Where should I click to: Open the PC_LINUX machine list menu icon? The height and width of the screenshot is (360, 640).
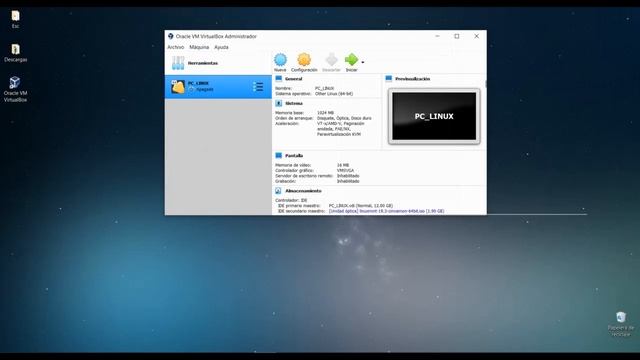(258, 87)
